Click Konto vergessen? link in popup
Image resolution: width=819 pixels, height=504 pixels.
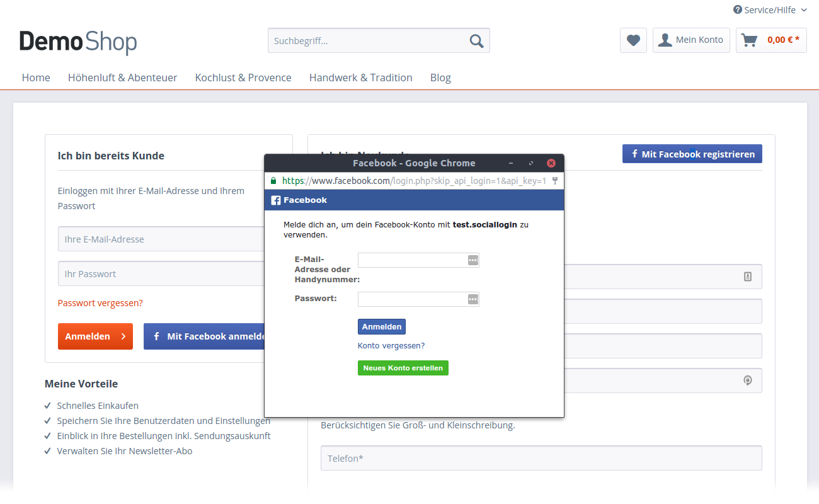point(391,346)
